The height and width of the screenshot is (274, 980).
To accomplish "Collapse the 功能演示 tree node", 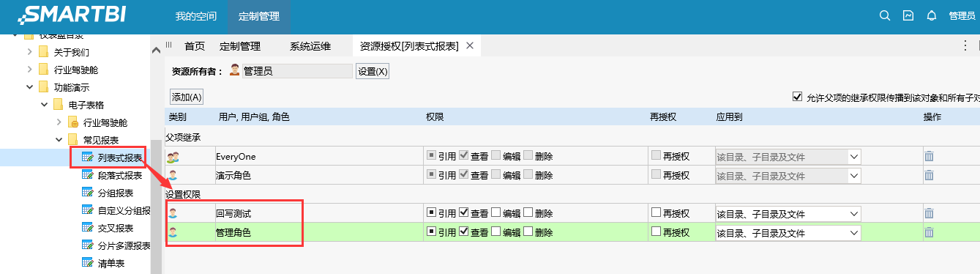I will (30, 87).
